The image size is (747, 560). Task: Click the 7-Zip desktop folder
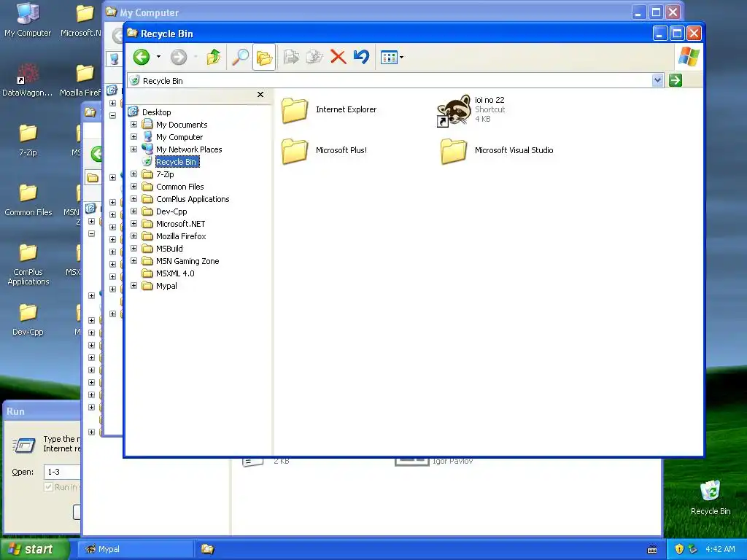point(28,139)
